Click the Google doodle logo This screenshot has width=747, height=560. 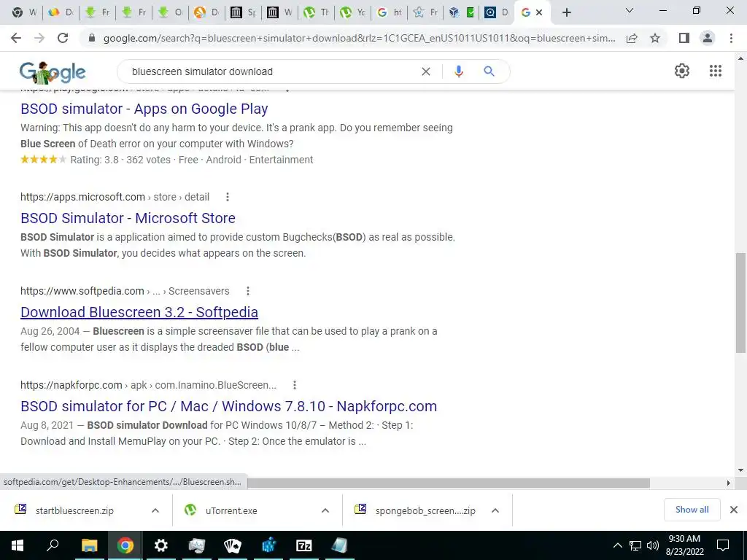pos(53,72)
